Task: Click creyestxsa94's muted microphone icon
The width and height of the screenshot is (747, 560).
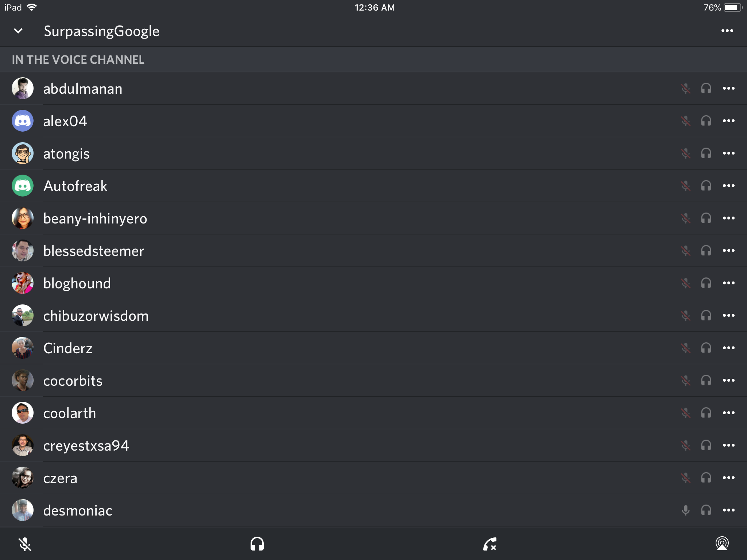Action: (686, 445)
